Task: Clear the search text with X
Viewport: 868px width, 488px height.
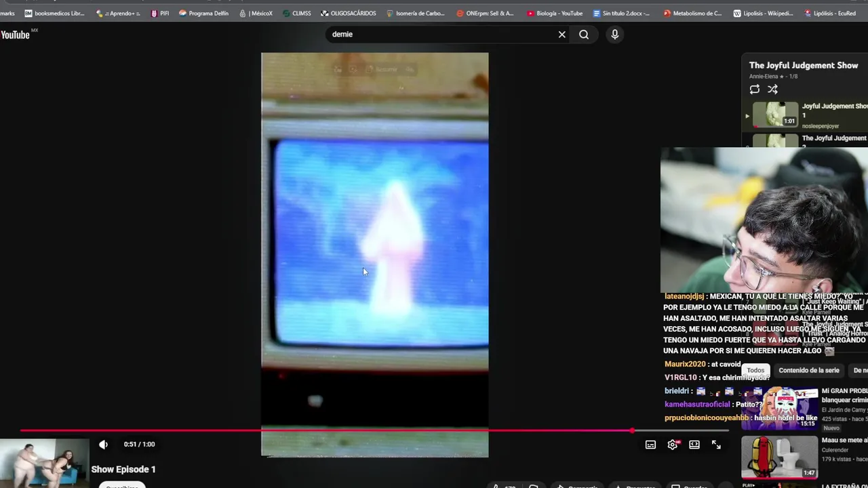Action: click(561, 35)
